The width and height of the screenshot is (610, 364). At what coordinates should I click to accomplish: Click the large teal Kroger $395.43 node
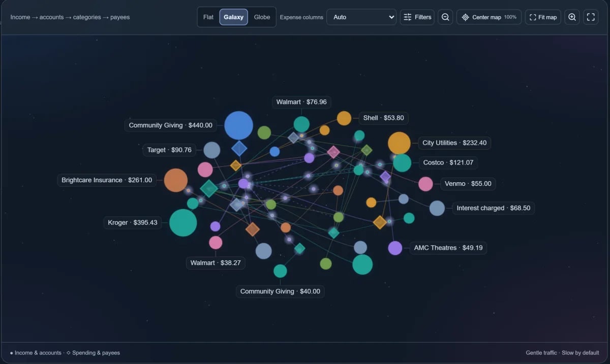pyautogui.click(x=183, y=223)
